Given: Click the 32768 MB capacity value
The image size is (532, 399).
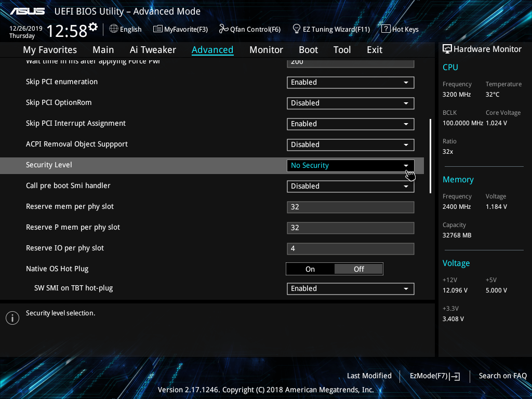Looking at the screenshot, I should click(457, 235).
